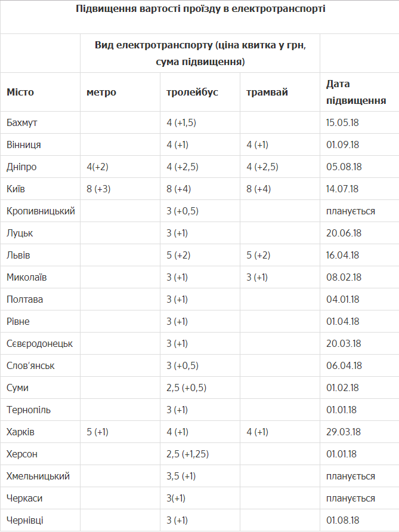Click Суми trolleybus price 2,5 (+0,5)

(x=187, y=388)
